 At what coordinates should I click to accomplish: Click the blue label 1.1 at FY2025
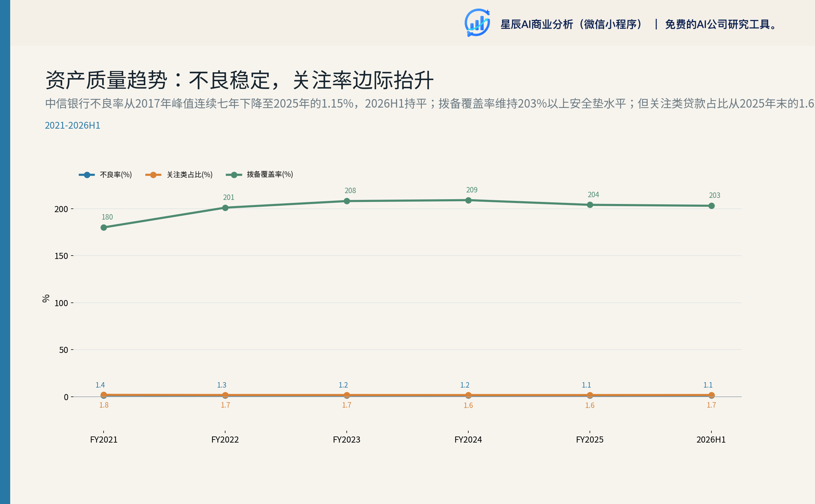click(586, 385)
